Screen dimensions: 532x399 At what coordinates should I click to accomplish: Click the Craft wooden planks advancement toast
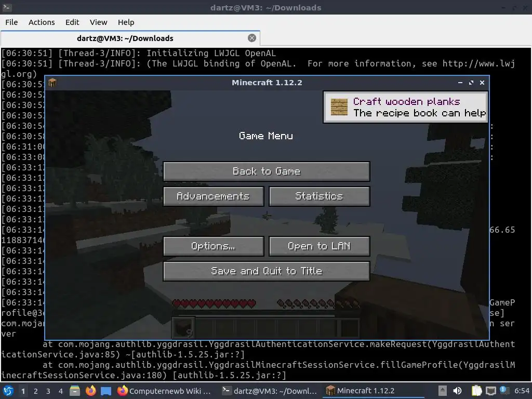tap(406, 107)
